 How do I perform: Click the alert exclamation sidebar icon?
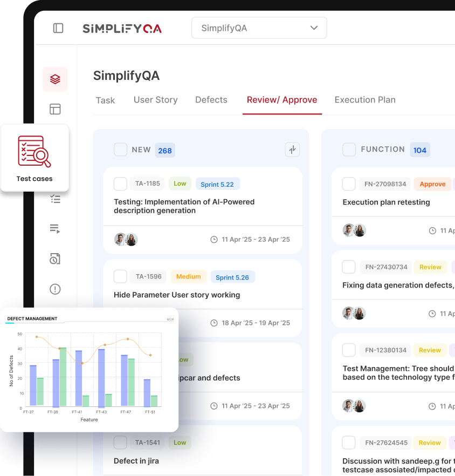point(55,289)
